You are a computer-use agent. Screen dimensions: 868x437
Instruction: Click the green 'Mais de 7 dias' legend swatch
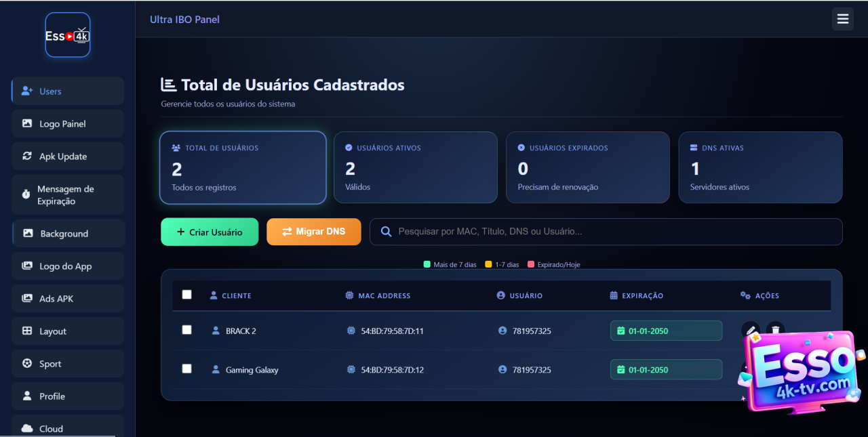(427, 265)
